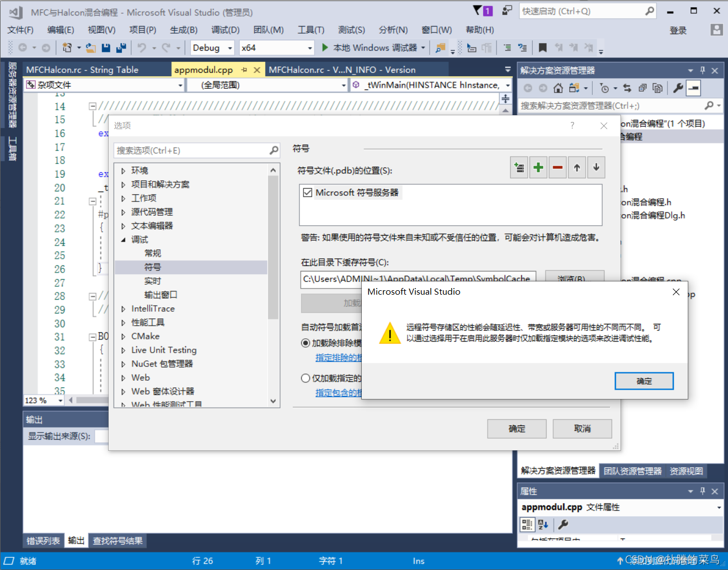Open the 123 % zoom dropdown
The height and width of the screenshot is (570, 728).
click(60, 401)
